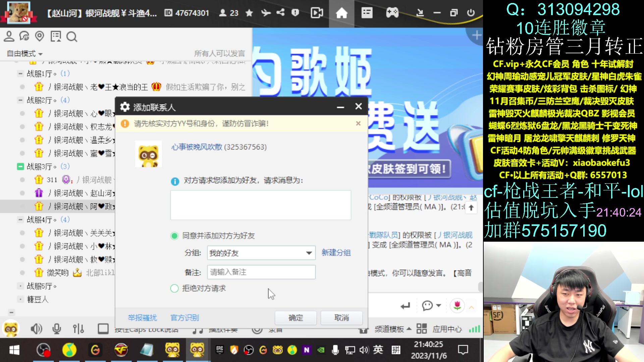Expand the arrow beside the flower icon
644x362 pixels.
(x=472, y=307)
